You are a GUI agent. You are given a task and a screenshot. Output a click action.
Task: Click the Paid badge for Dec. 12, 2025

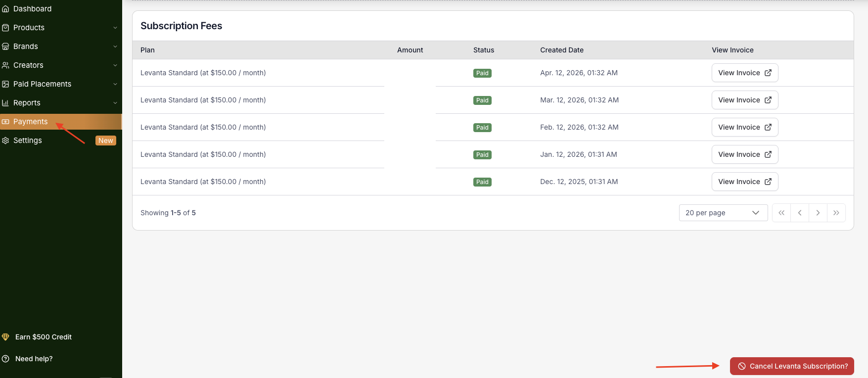coord(482,182)
